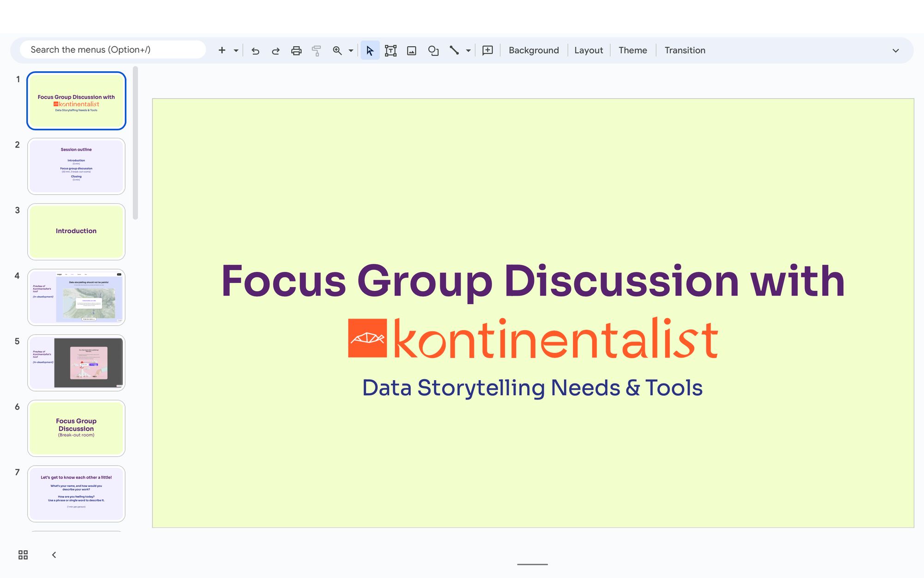Click the Undo arrow icon
This screenshot has width=924, height=578.
click(255, 50)
